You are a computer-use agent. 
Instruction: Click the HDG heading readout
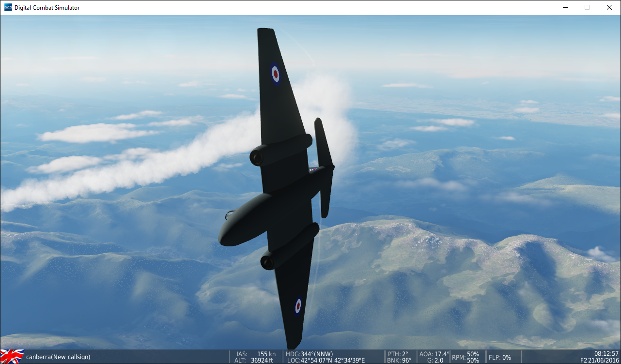point(309,354)
